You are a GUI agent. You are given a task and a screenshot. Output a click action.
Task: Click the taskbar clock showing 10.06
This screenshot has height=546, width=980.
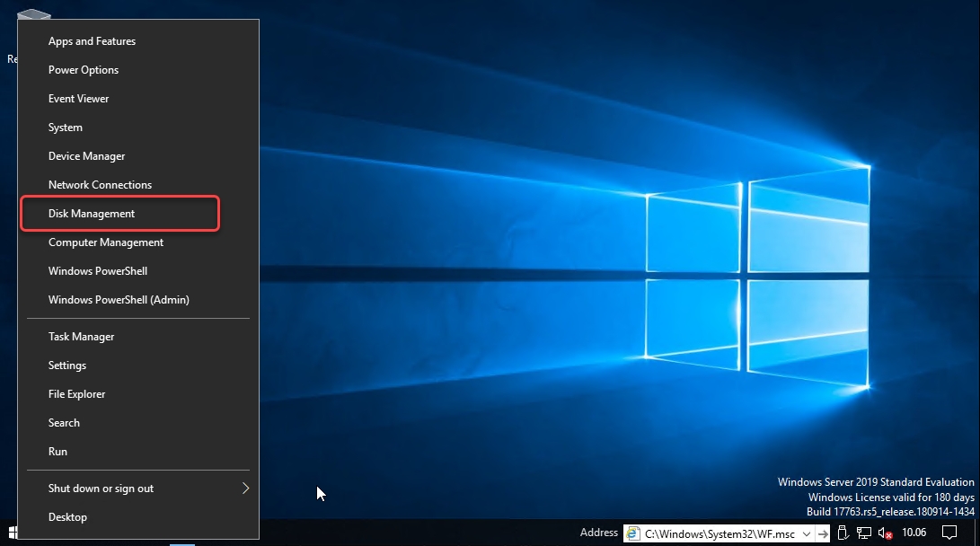tap(914, 533)
